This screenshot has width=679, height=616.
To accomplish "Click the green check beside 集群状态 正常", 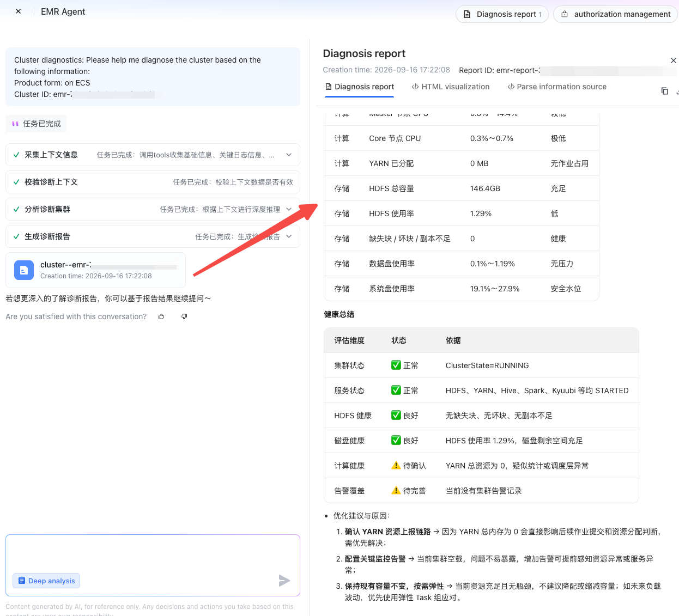I will [x=396, y=365].
